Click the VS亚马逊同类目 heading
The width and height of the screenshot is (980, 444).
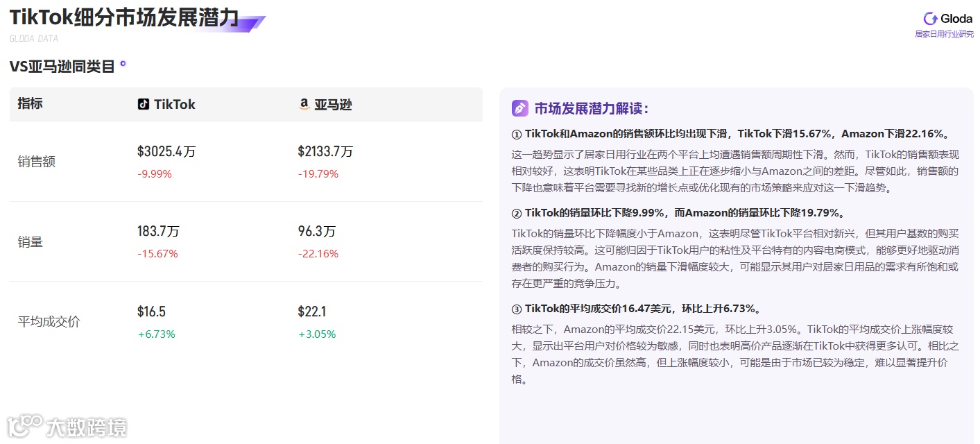click(x=62, y=67)
